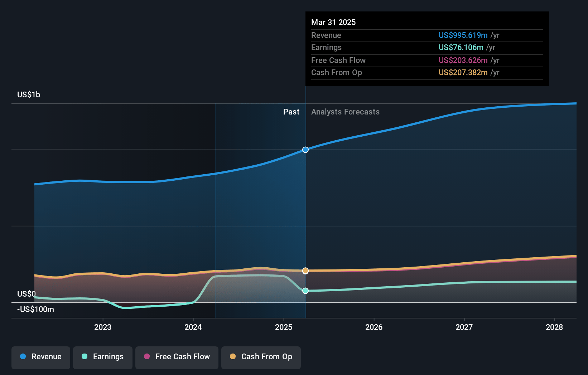588x375 pixels.
Task: Click the Analysts Forecasts label
Action: [345, 112]
